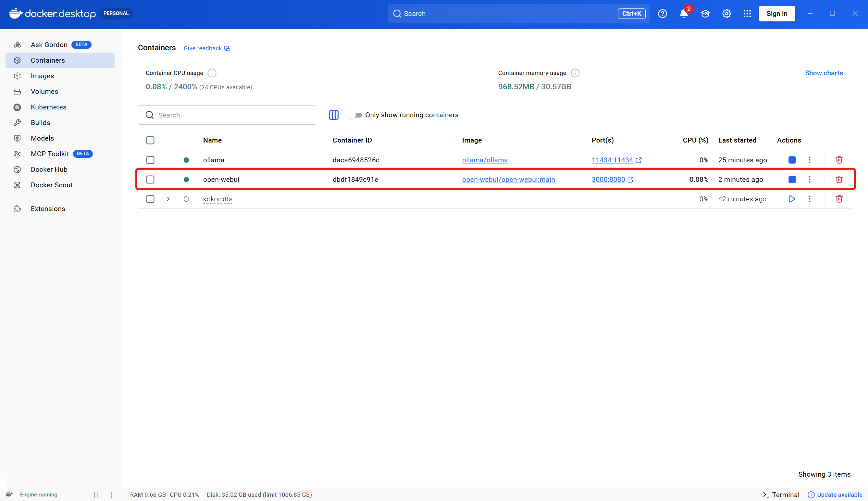The height and width of the screenshot is (501, 868).
Task: Open Volumes in the sidebar
Action: tap(44, 92)
